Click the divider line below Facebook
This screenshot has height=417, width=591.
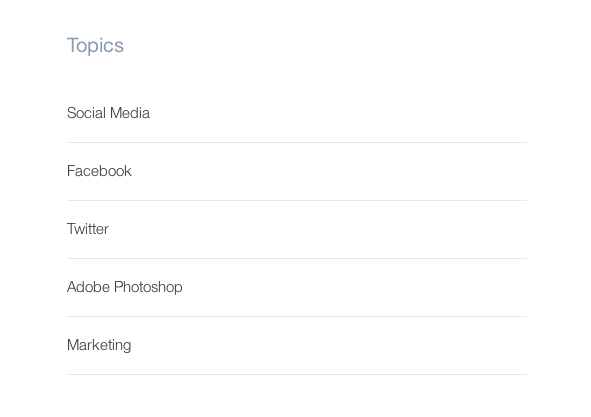point(297,201)
